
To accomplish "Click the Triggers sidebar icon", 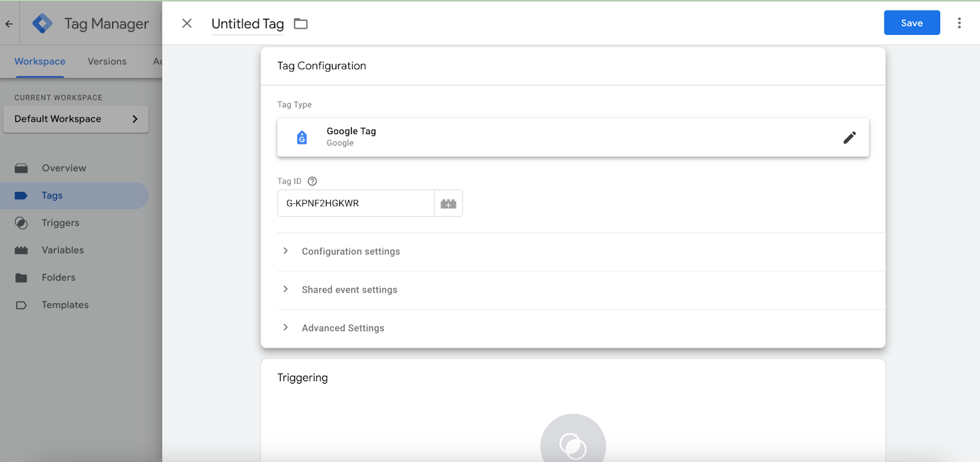I will pyautogui.click(x=21, y=223).
